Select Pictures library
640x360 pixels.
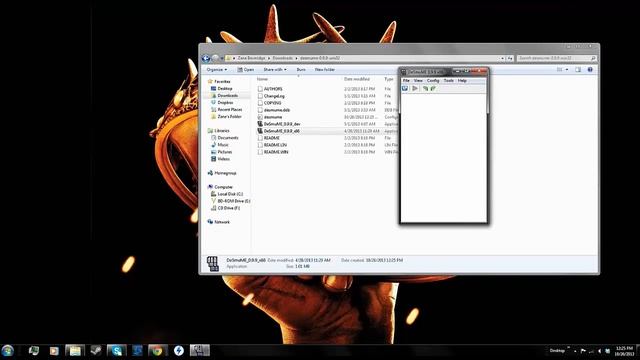pyautogui.click(x=224, y=152)
